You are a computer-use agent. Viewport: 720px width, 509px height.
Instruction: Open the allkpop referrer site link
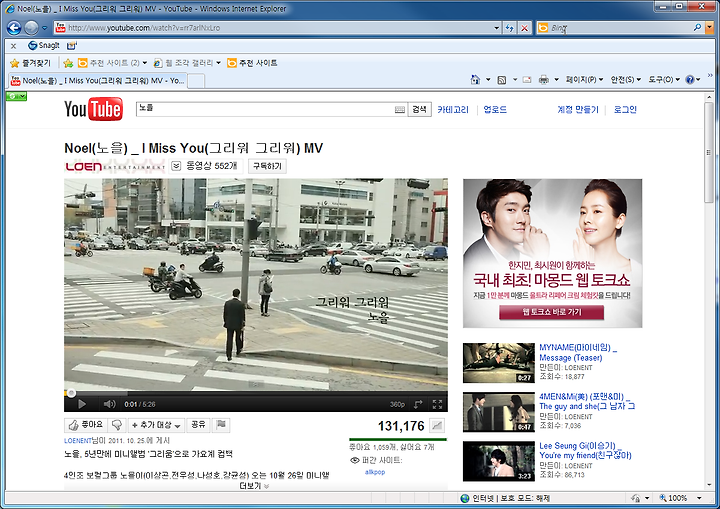pyautogui.click(x=375, y=472)
